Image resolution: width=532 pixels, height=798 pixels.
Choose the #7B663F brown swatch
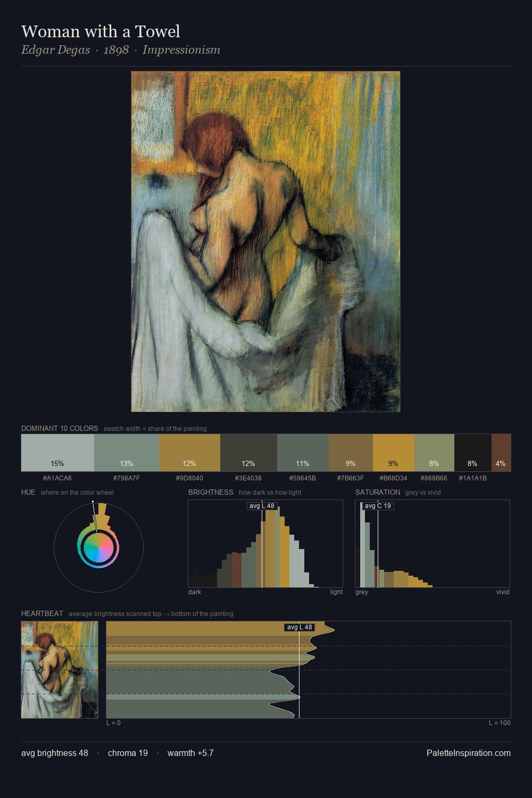click(351, 452)
